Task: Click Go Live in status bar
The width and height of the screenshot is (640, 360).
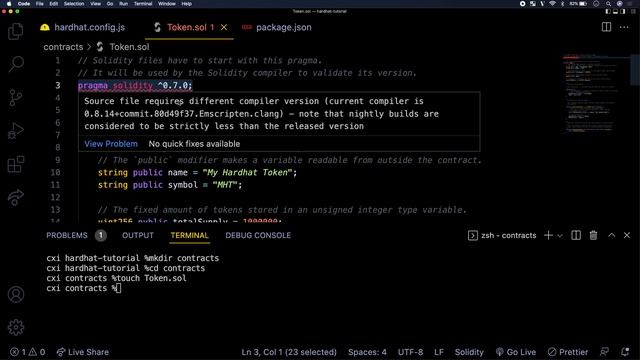Action: pyautogui.click(x=516, y=352)
